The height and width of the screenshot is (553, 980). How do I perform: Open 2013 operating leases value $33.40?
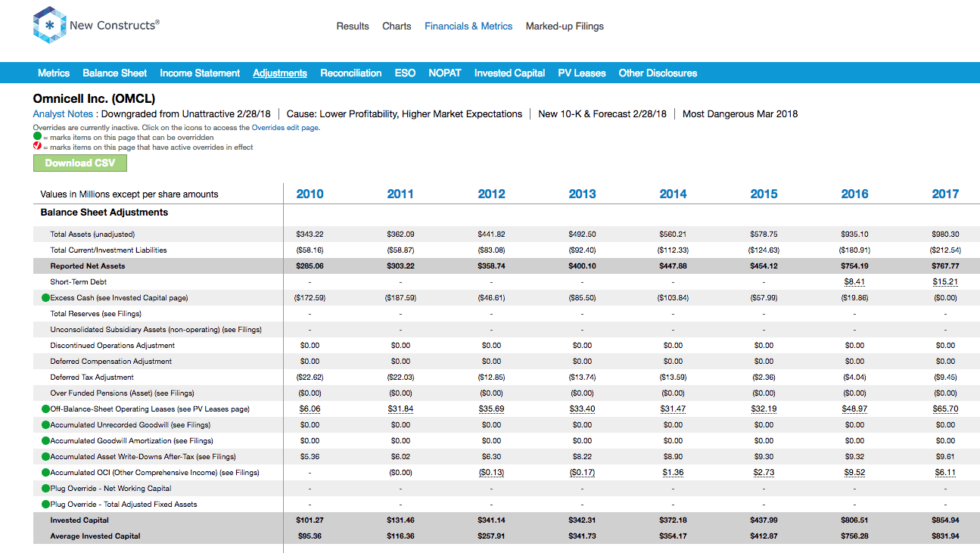tap(582, 409)
